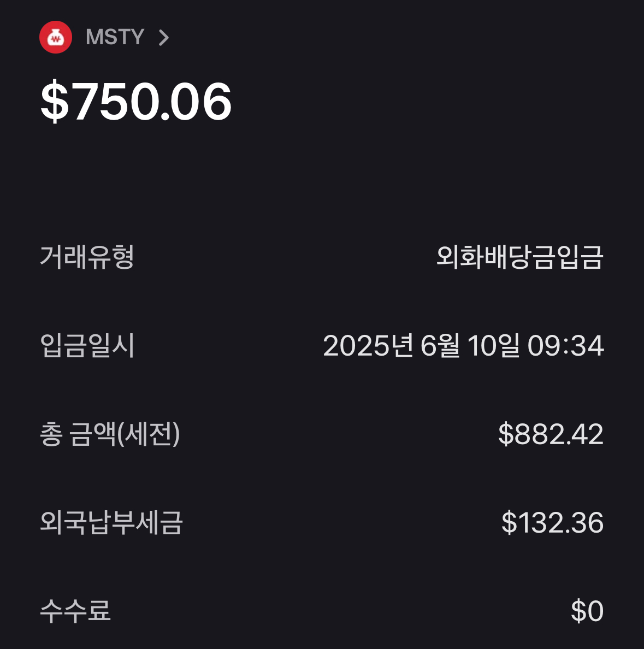Open the MSTY ticker label

[115, 37]
